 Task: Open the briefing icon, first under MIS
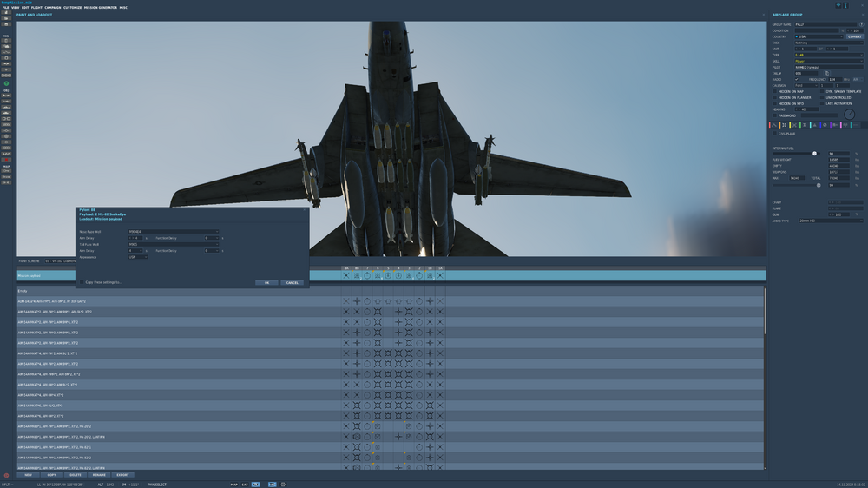[x=6, y=41]
